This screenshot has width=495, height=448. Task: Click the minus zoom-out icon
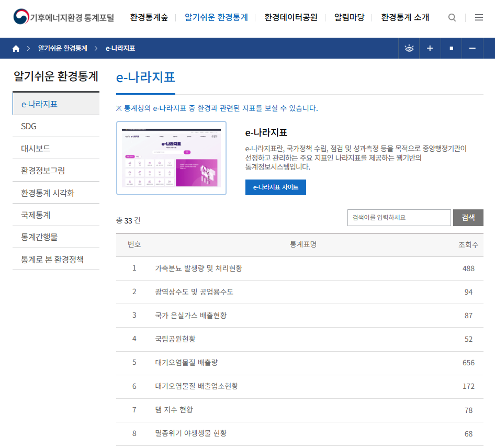click(x=473, y=48)
